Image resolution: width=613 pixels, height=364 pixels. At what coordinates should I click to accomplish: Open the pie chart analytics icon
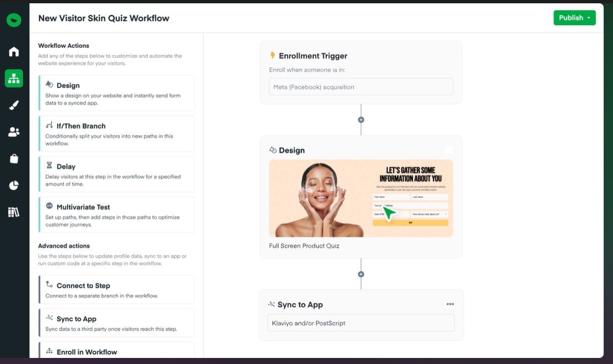coord(14,185)
